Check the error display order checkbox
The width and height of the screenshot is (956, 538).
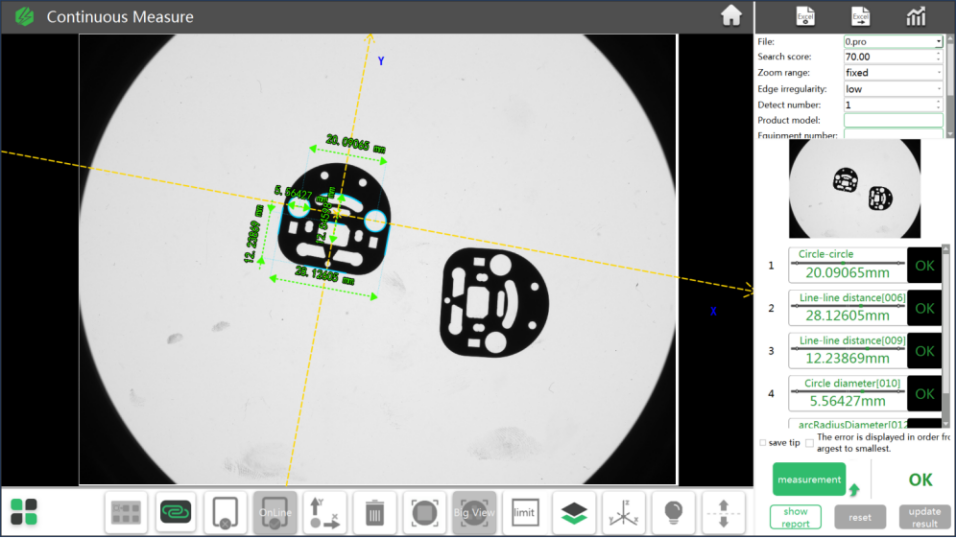click(x=809, y=443)
